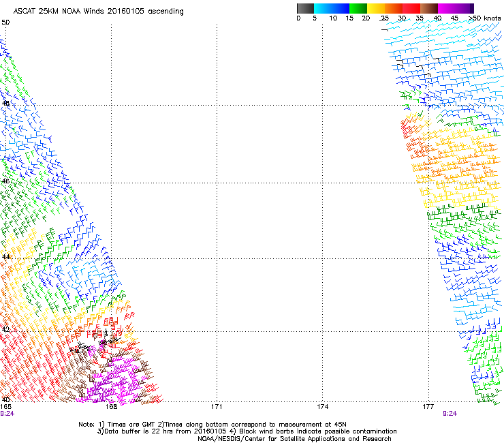The height and width of the screenshot is (443, 504).
Task: Select the magenta-purple 40-50 knots legend gradient
Action: point(456,8)
